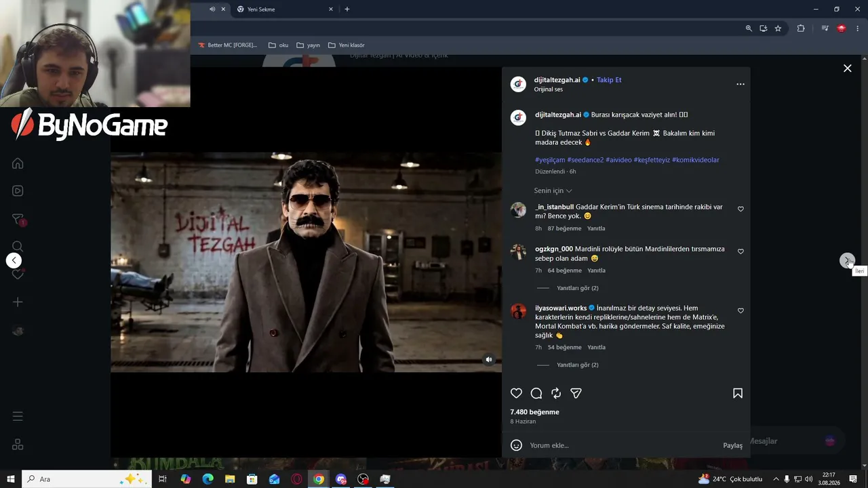Open ogzkgn_000's profile avatar
The height and width of the screenshot is (488, 868).
tap(518, 252)
